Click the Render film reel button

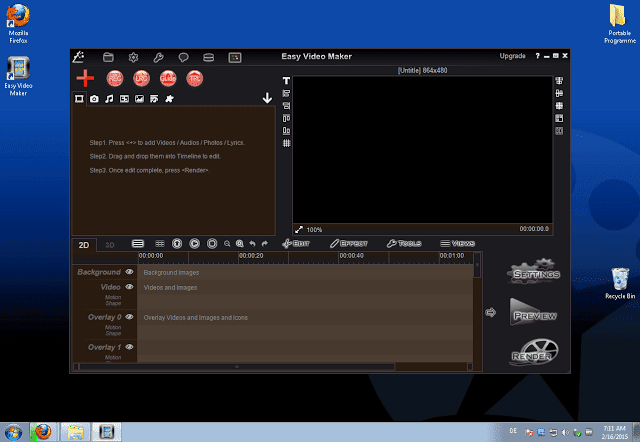click(534, 352)
